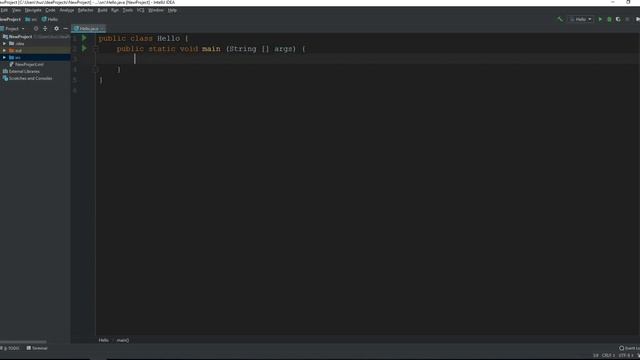The height and width of the screenshot is (360, 640).
Task: Open Project panel settings gear
Action: tap(56, 29)
